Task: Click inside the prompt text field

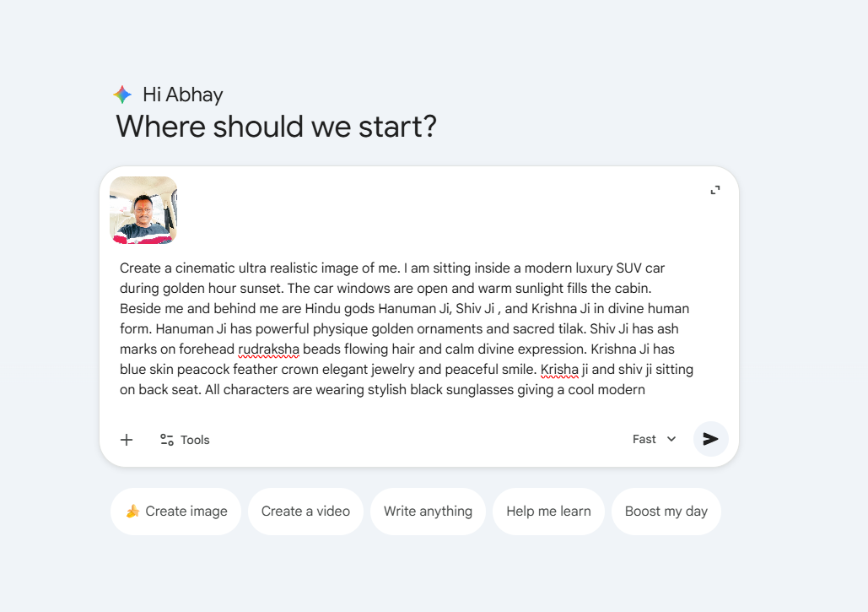Action: (405, 329)
